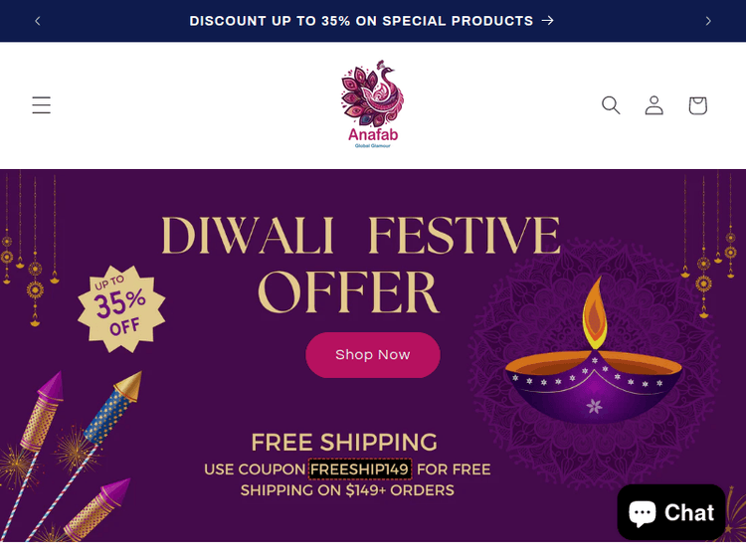The height and width of the screenshot is (560, 746).
Task: Show previous announcement with left chevron
Action: point(38,21)
